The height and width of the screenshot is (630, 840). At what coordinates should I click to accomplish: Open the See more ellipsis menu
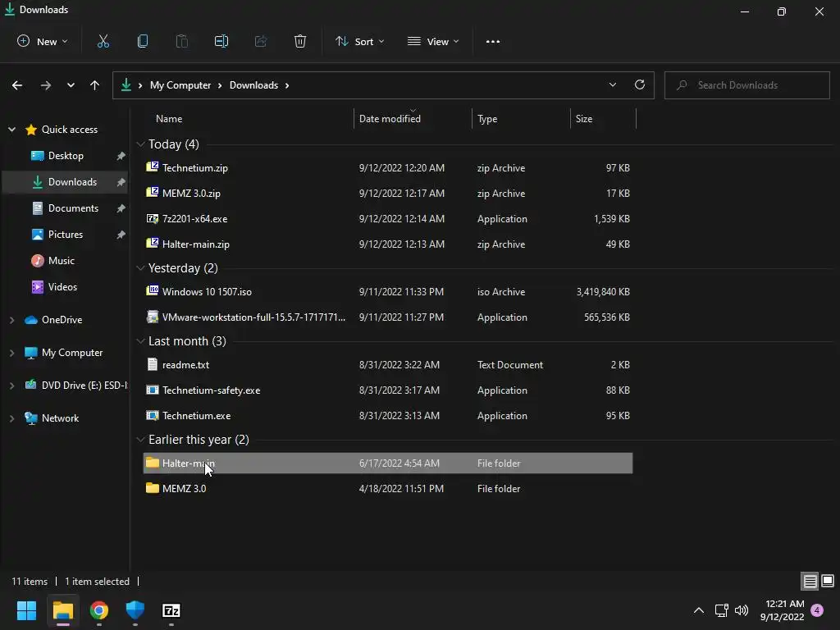point(493,41)
